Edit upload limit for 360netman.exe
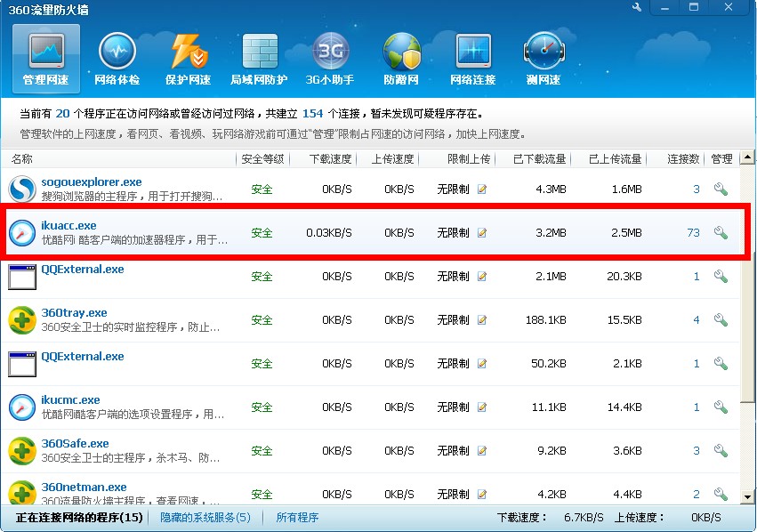The height and width of the screenshot is (532, 757). pyautogui.click(x=481, y=495)
